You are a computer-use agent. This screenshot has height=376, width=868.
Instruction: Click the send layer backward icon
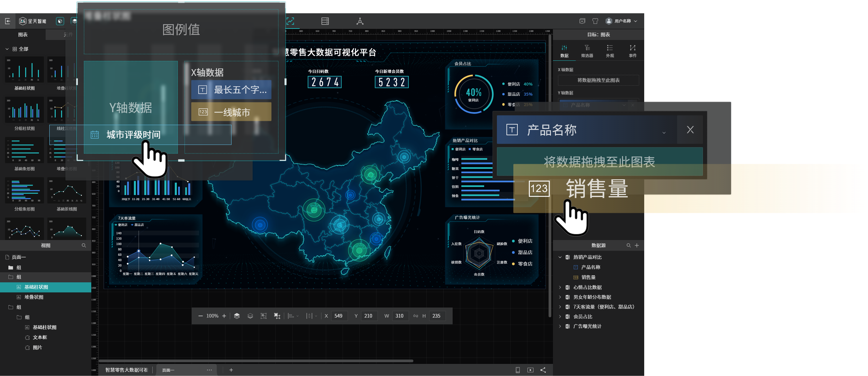pos(250,316)
